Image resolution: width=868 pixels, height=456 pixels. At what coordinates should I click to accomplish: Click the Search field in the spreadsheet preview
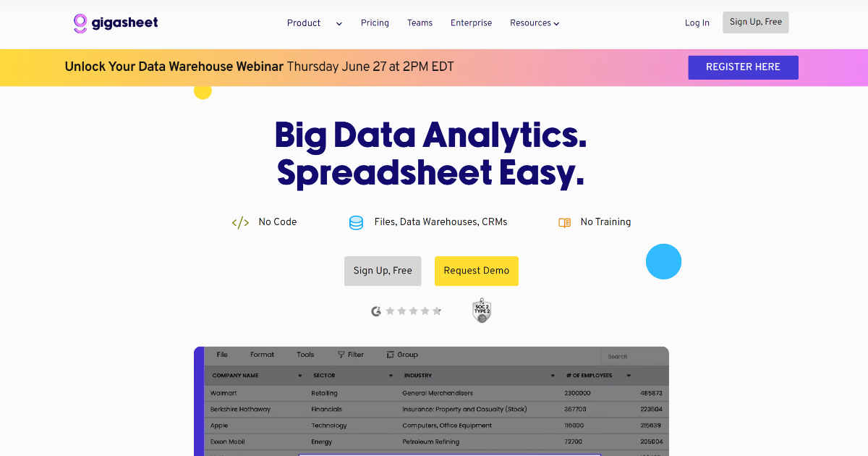(633, 356)
